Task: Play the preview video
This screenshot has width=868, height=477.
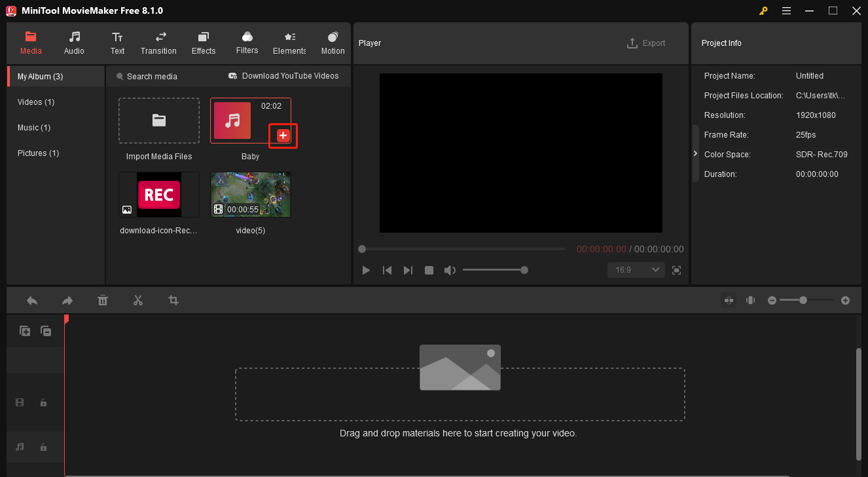Action: click(366, 270)
